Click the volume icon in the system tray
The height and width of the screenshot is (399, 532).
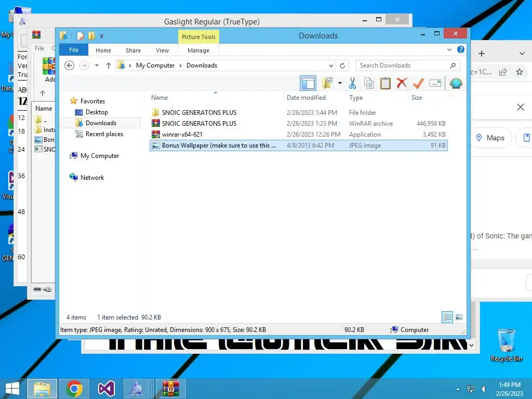483,389
